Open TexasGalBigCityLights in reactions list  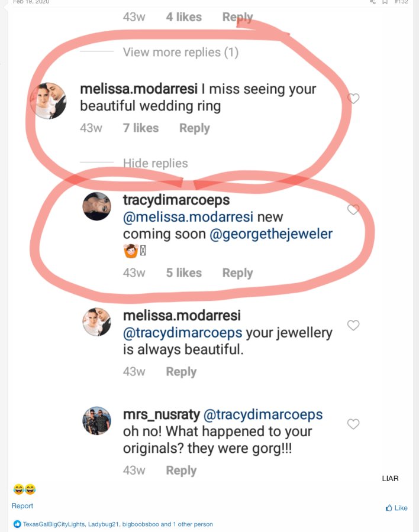[x=54, y=524]
